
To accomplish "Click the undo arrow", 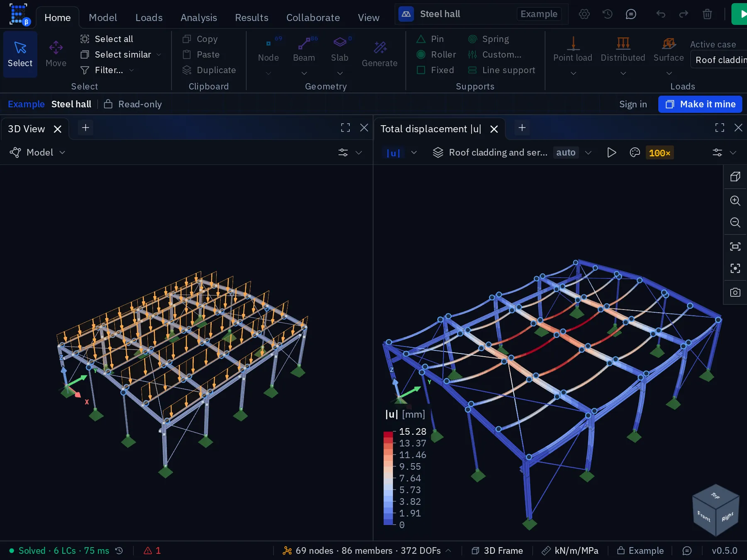I will point(661,14).
